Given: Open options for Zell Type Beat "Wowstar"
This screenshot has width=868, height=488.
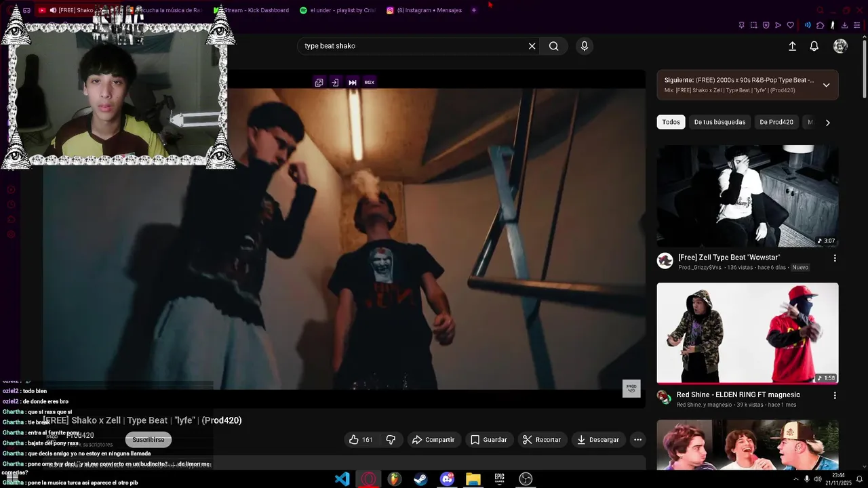Looking at the screenshot, I should [x=835, y=258].
